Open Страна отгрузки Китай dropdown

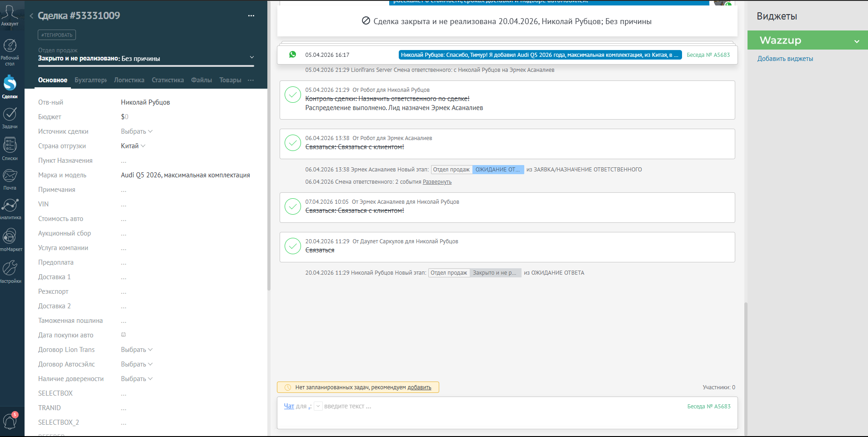133,146
